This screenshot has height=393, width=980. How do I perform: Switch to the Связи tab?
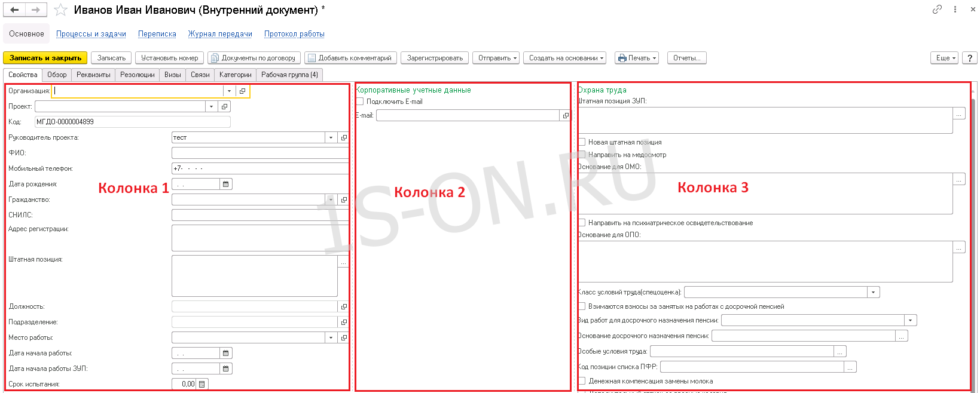(200, 75)
